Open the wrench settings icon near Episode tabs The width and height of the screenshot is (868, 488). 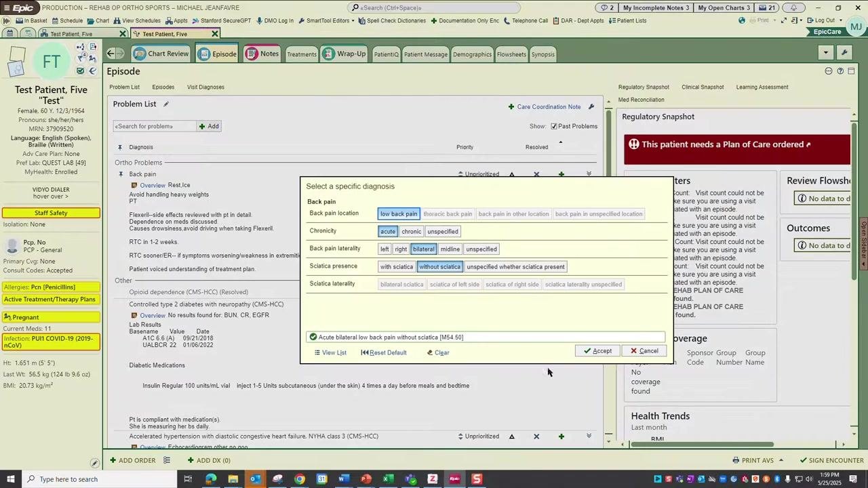(x=844, y=53)
